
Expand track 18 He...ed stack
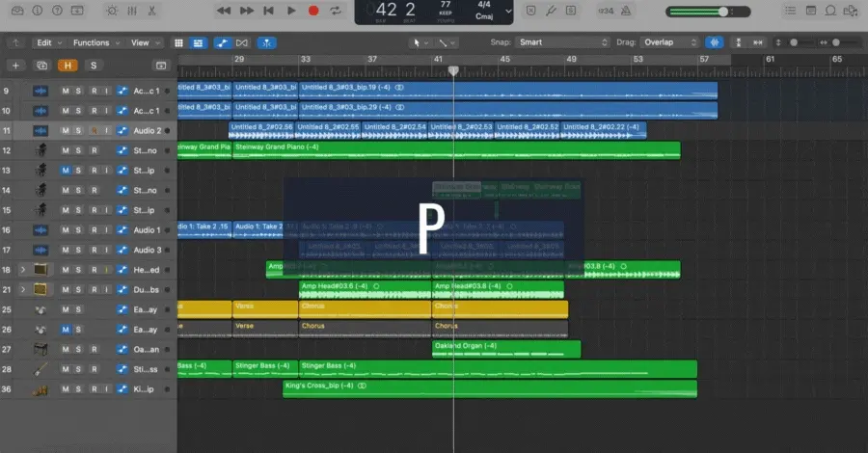(x=23, y=270)
